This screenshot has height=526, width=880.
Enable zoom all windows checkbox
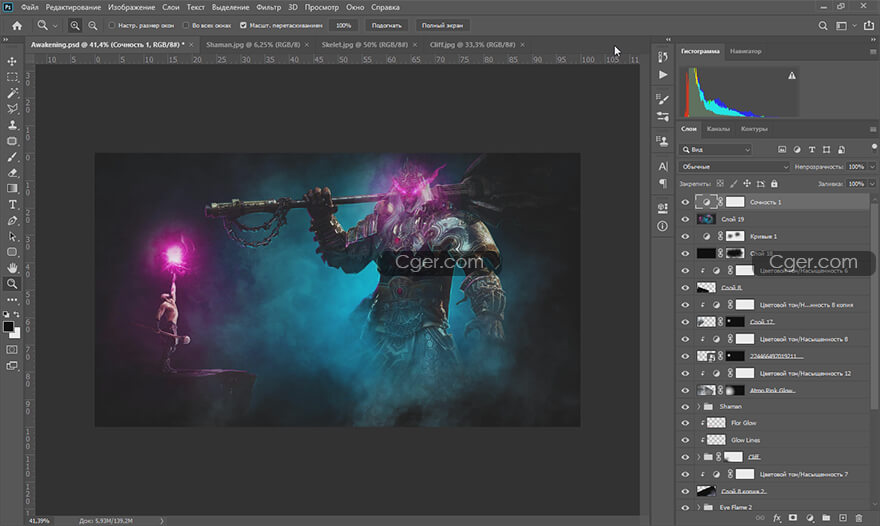(x=186, y=25)
